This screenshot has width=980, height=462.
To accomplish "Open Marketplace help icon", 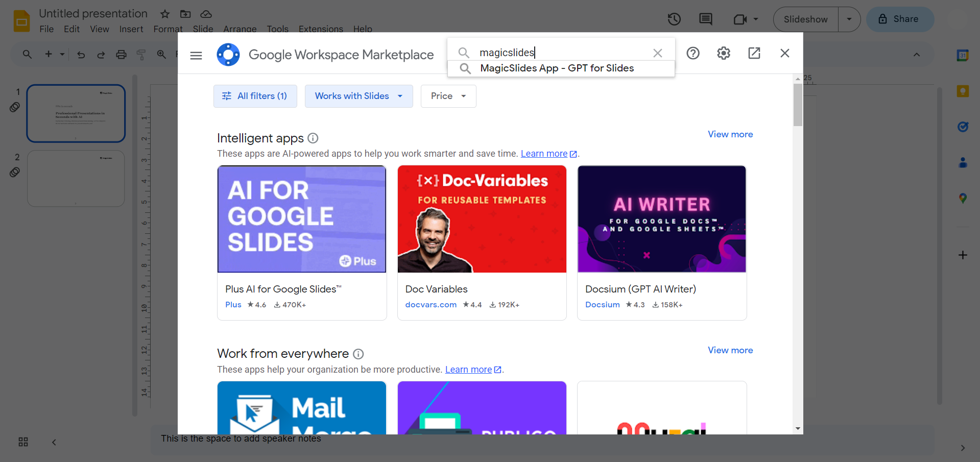I will [x=693, y=53].
